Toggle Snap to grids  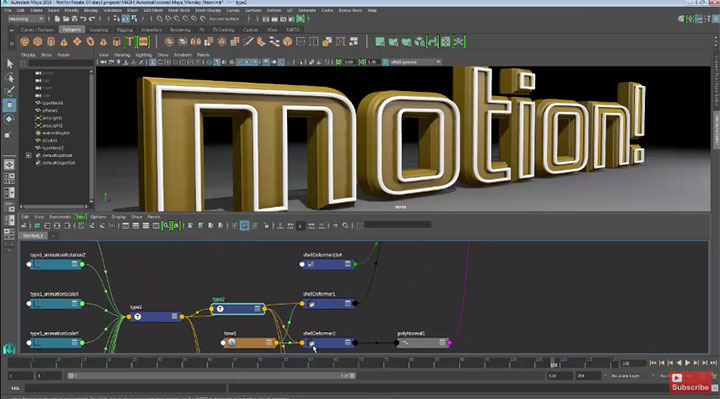[159, 19]
